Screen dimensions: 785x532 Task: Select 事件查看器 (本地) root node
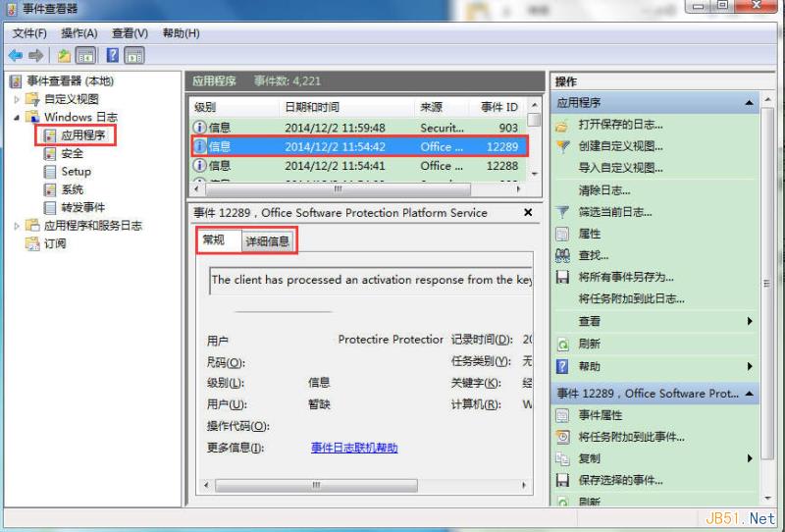[x=70, y=80]
